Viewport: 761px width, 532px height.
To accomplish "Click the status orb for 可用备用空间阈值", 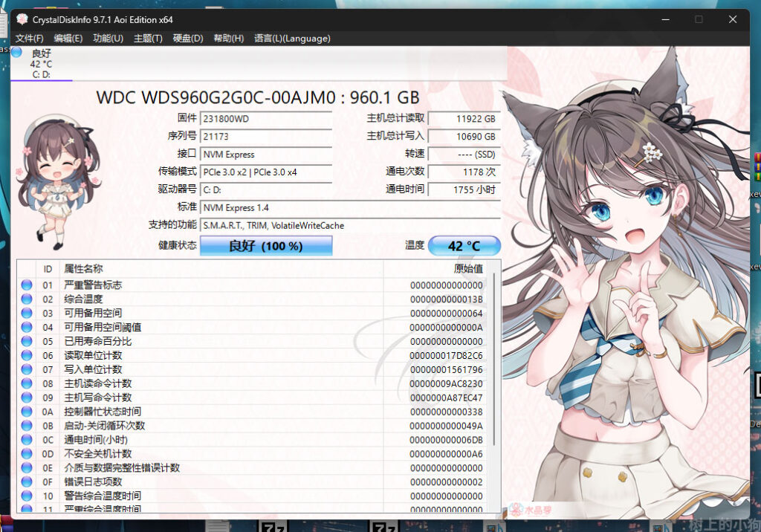I will [27, 327].
